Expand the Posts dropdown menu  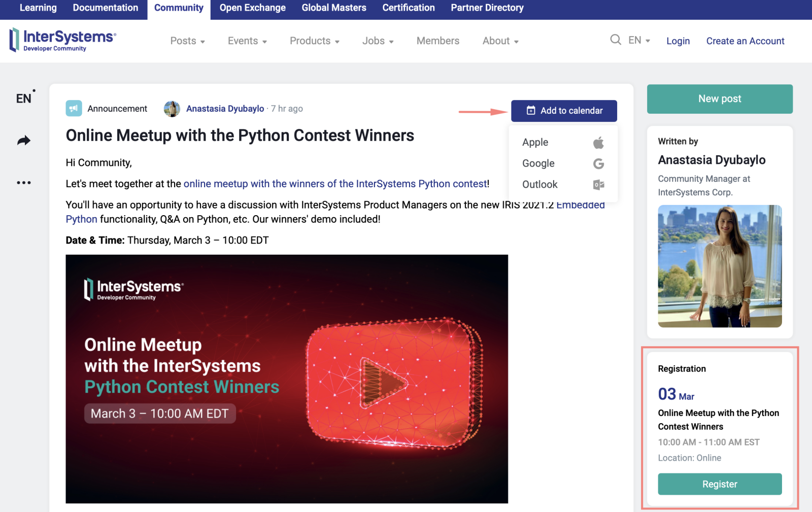point(187,41)
